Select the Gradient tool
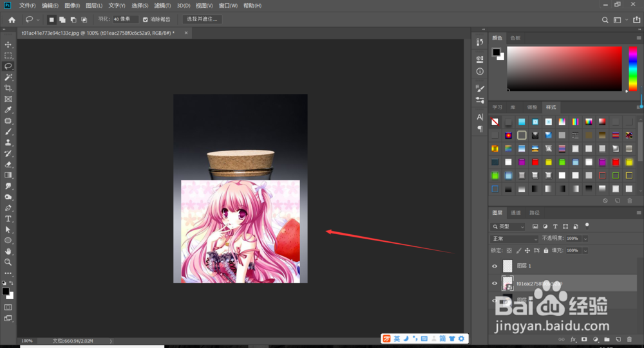Viewport: 644px width, 348px height. (x=8, y=175)
